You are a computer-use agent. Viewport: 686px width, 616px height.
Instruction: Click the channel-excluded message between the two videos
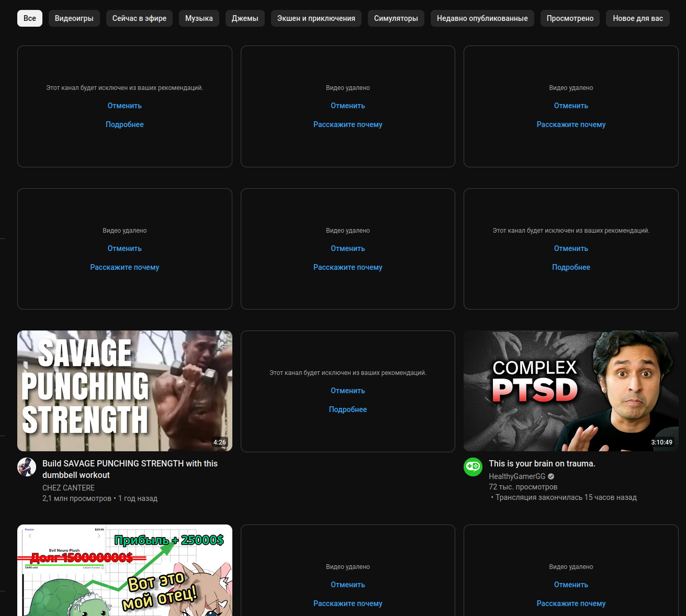[348, 373]
